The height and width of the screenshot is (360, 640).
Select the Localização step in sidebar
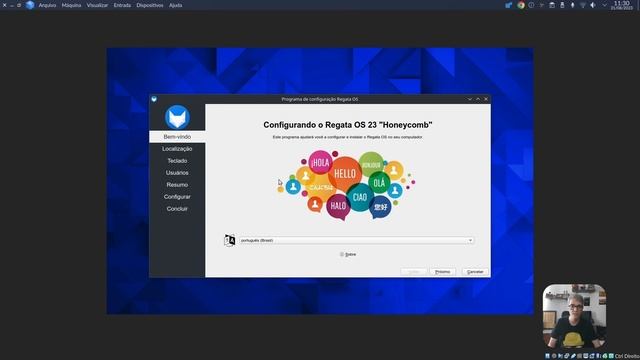pos(177,149)
